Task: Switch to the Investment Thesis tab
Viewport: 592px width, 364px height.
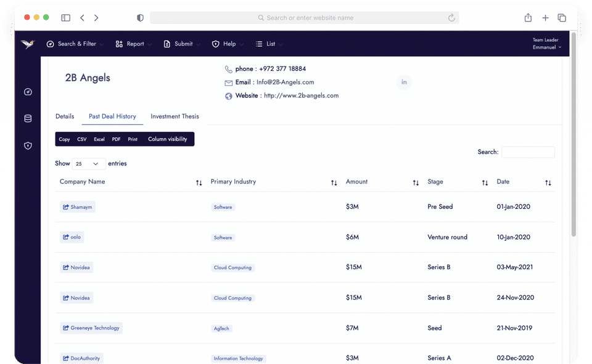Action: tap(175, 116)
